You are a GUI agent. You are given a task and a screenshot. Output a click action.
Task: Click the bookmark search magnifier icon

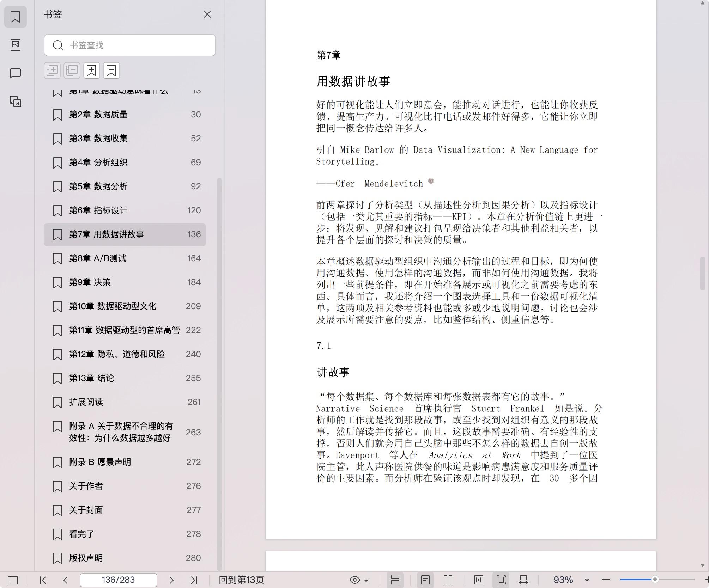tap(58, 45)
